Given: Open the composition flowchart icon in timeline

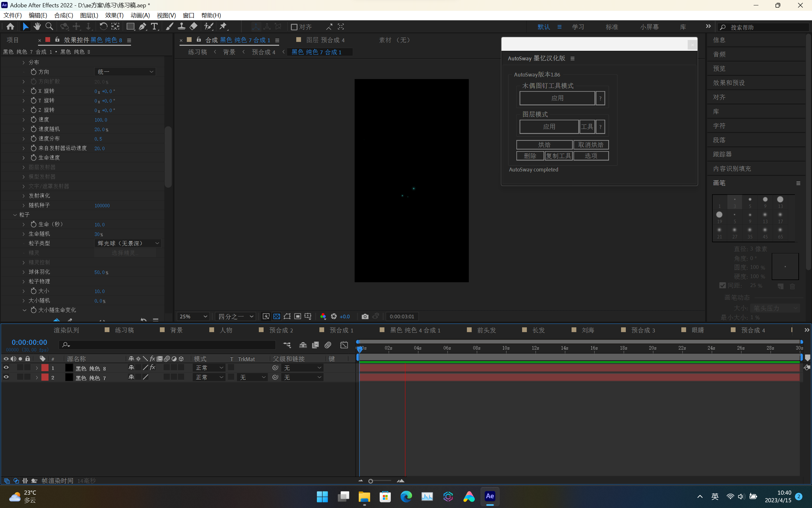Looking at the screenshot, I should [287, 345].
